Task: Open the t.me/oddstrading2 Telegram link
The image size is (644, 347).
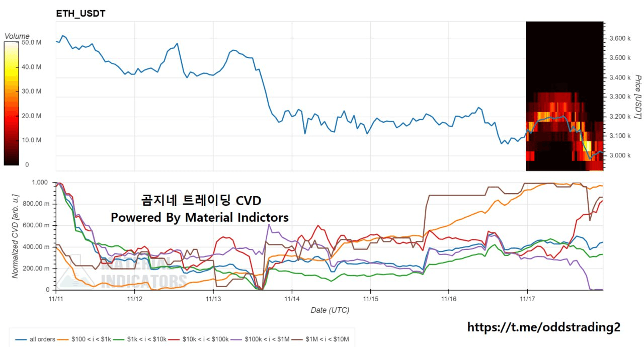Action: 544,327
